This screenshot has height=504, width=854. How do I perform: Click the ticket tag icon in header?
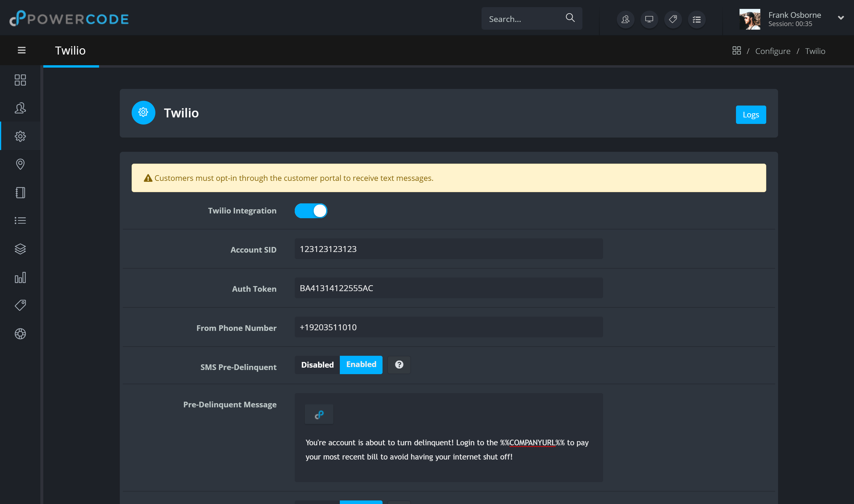(x=673, y=19)
